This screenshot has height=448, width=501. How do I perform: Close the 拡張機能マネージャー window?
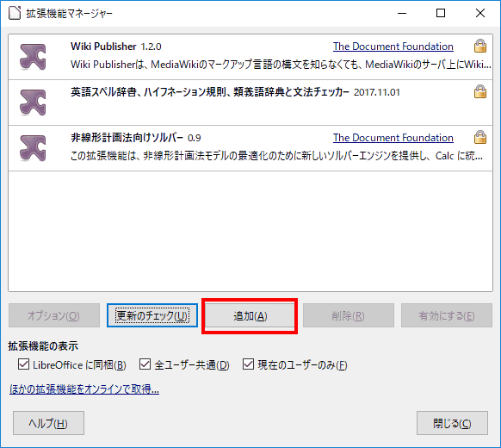(480, 13)
